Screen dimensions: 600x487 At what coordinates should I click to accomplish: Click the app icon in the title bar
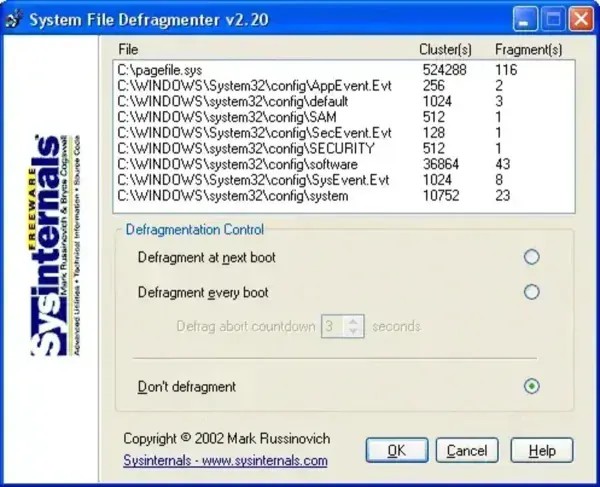coord(11,17)
